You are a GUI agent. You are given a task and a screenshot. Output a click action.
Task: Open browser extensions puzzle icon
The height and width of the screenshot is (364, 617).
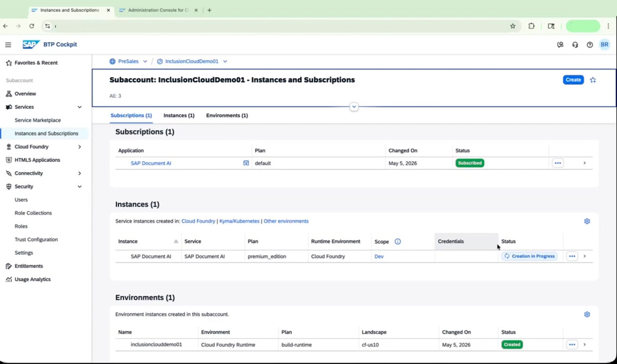[x=531, y=26]
